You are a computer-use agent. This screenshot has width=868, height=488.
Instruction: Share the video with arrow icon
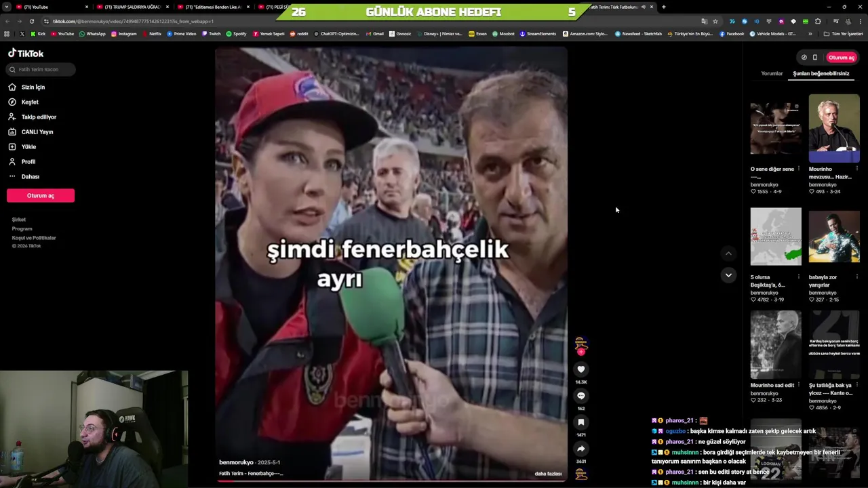(x=581, y=449)
